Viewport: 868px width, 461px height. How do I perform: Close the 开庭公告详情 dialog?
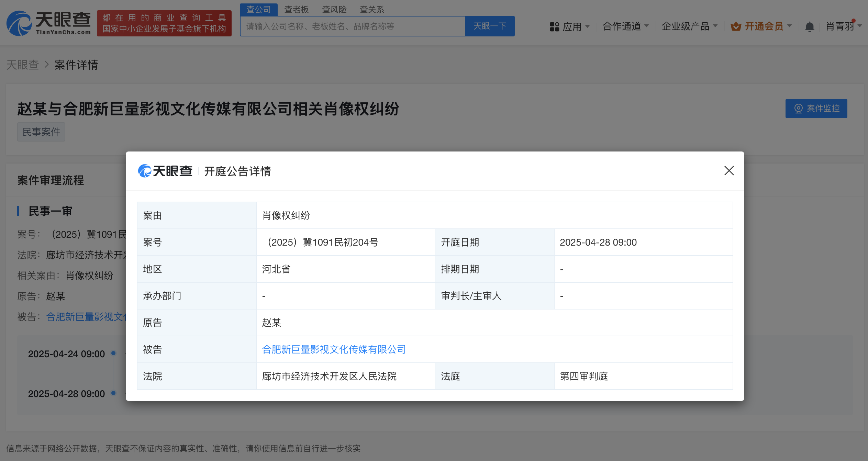pos(729,171)
